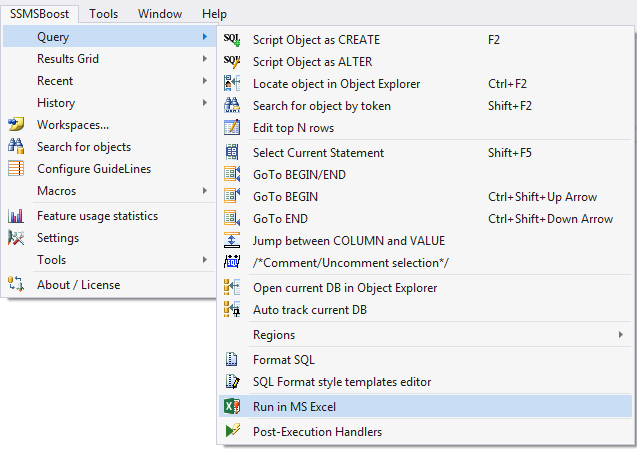This screenshot has height=449, width=637.
Task: Expand the History submenu arrow
Action: coord(205,102)
